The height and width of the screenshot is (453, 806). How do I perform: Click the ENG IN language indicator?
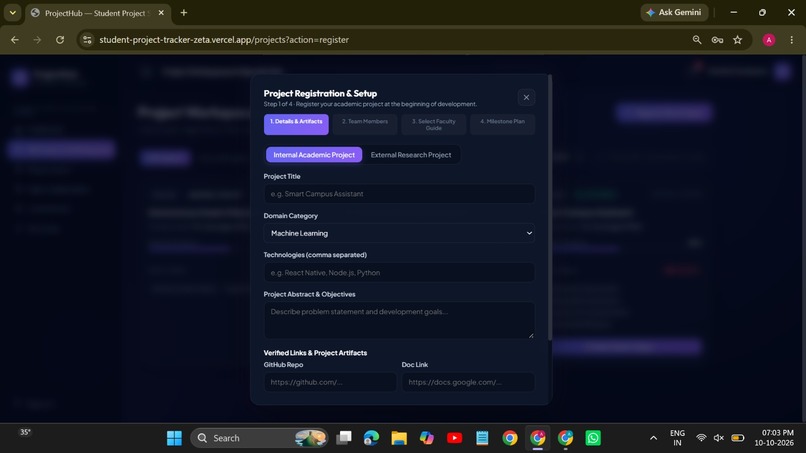tap(677, 438)
